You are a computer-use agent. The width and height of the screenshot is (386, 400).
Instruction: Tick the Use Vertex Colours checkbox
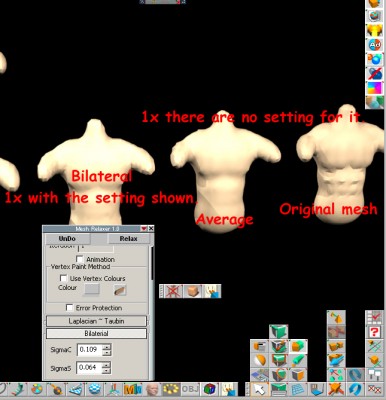(x=63, y=278)
